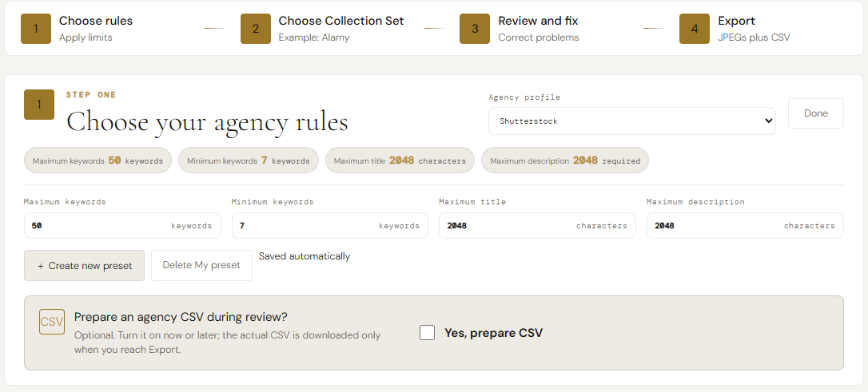Click the 'Optional. Turn it on now or later' description
Viewport: 868px width, 392px height.
(228, 343)
